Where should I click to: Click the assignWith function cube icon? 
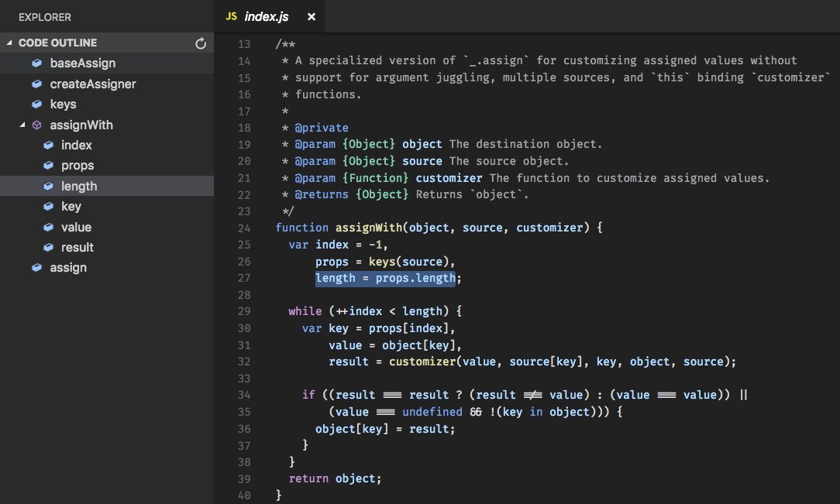[x=36, y=125]
